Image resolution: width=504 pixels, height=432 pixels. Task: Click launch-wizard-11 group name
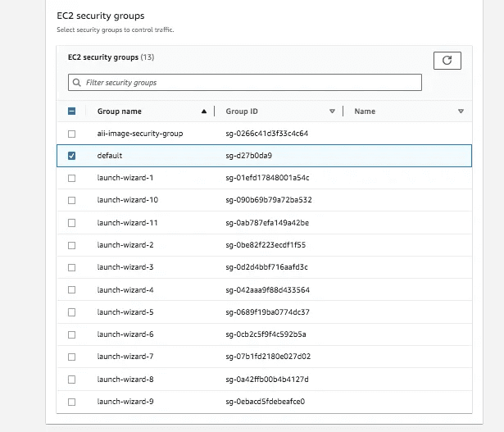pyautogui.click(x=127, y=223)
